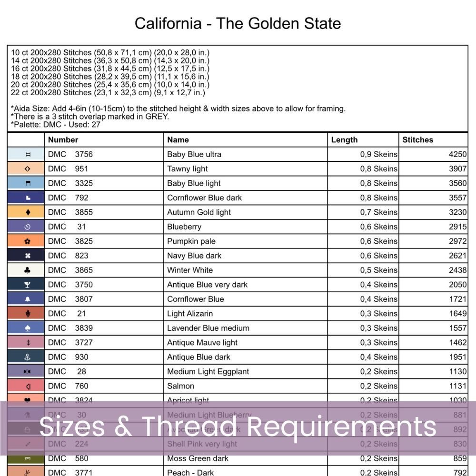
Task: Click the Number column header
Action: (x=63, y=140)
